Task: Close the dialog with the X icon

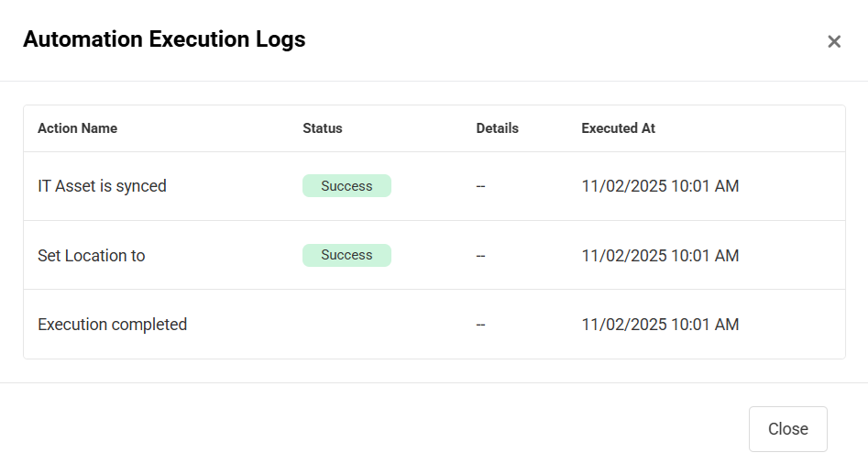Action: click(834, 41)
